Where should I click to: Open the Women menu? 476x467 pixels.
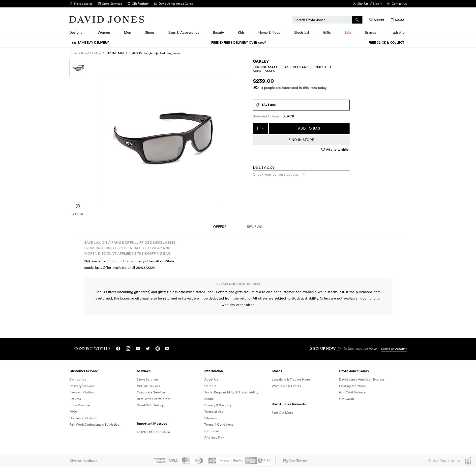[x=104, y=32]
